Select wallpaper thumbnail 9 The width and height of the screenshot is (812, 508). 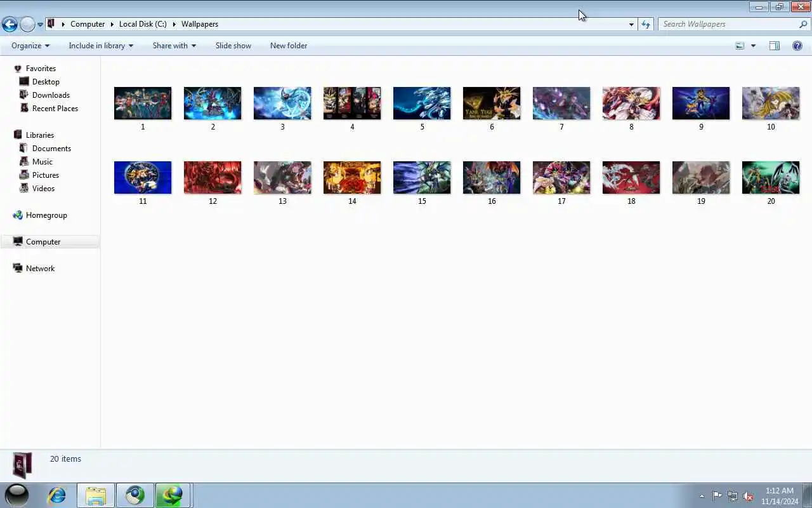[701, 104]
